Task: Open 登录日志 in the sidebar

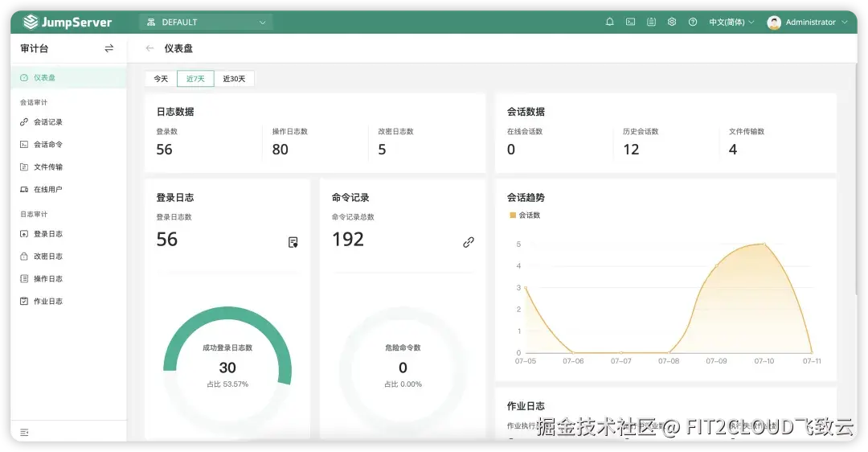Action: pos(68,234)
